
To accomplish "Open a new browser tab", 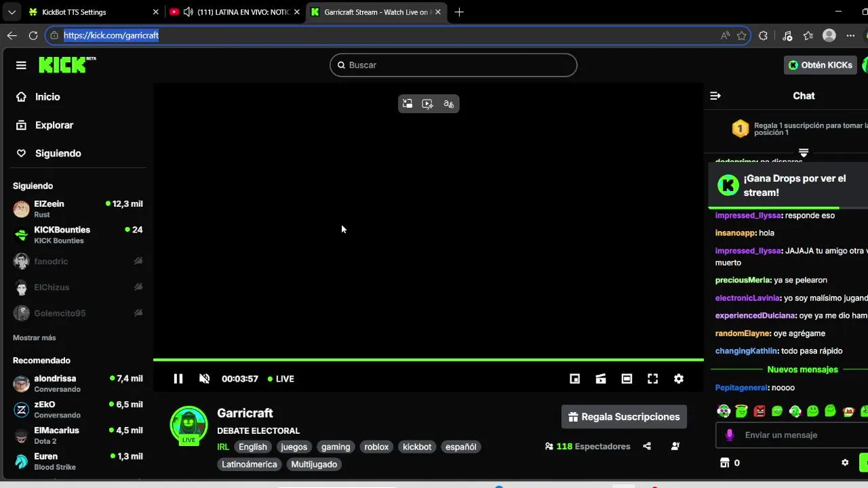I will point(459,12).
